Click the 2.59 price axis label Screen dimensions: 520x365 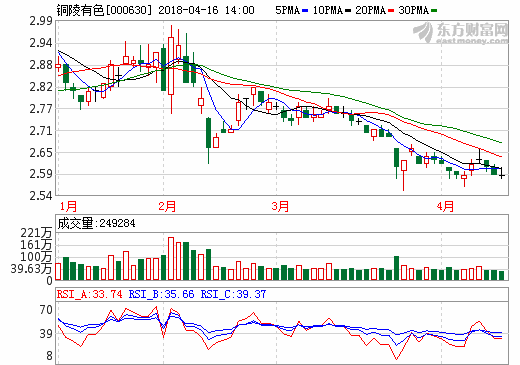[x=41, y=174]
